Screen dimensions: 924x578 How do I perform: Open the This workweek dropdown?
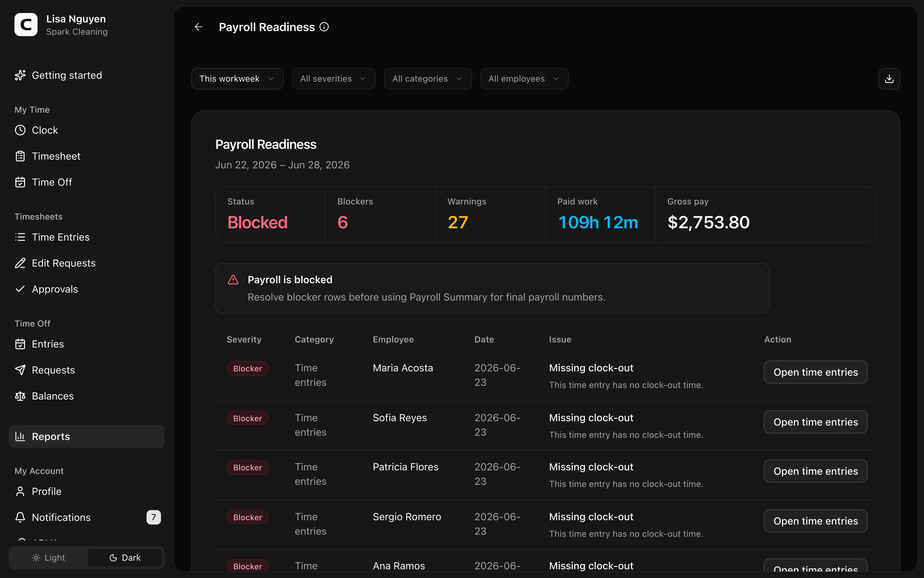(x=237, y=79)
